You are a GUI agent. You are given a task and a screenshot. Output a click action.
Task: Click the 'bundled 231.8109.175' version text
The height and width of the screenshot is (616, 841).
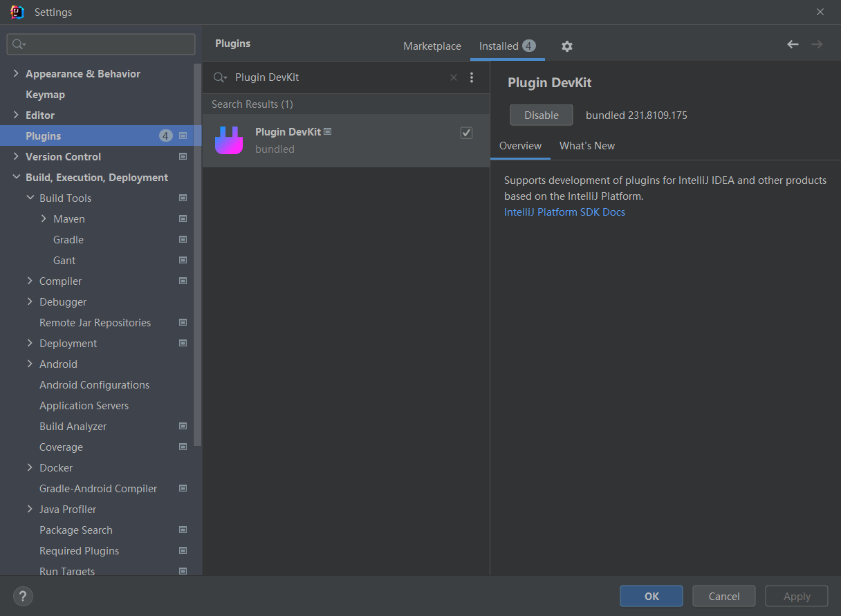click(x=636, y=115)
